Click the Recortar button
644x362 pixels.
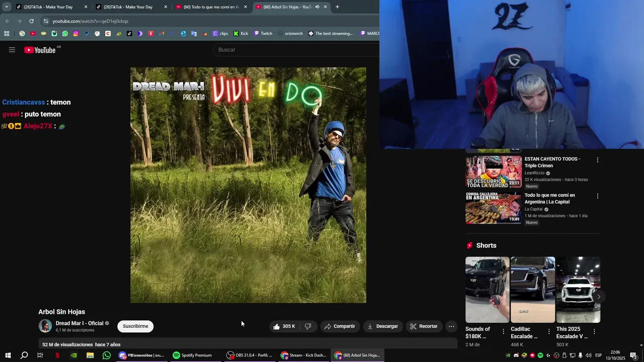pyautogui.click(x=424, y=326)
